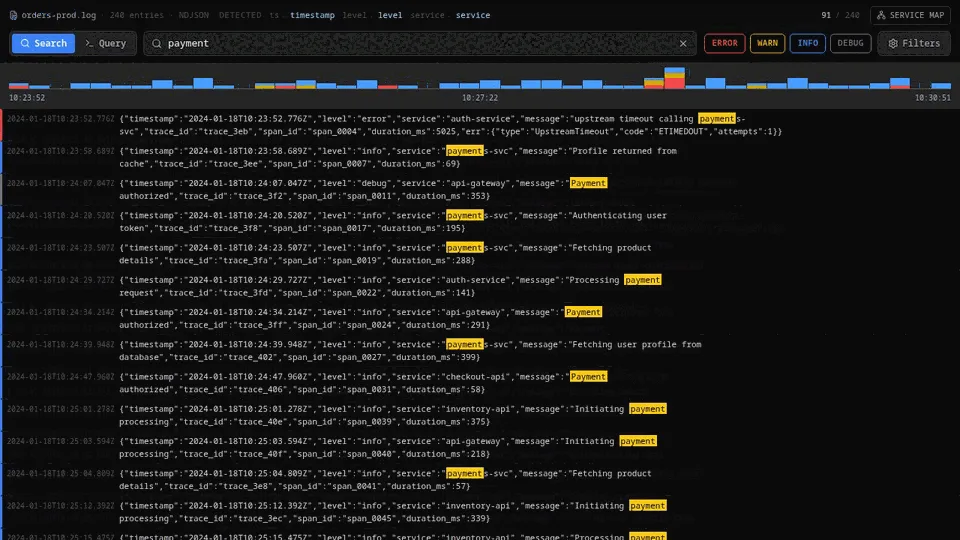Select the api-gateway Initiating payment processing entry
Screen dimensions: 960x540
click(x=480, y=448)
